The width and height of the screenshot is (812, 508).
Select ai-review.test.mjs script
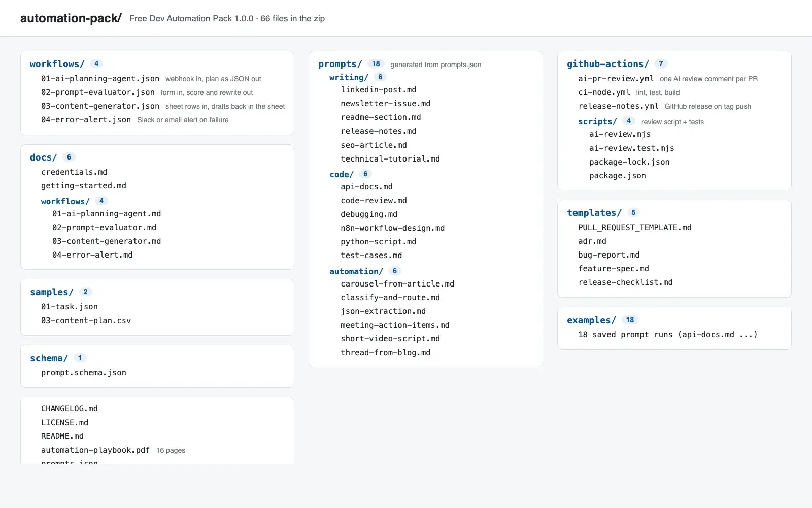click(x=632, y=148)
